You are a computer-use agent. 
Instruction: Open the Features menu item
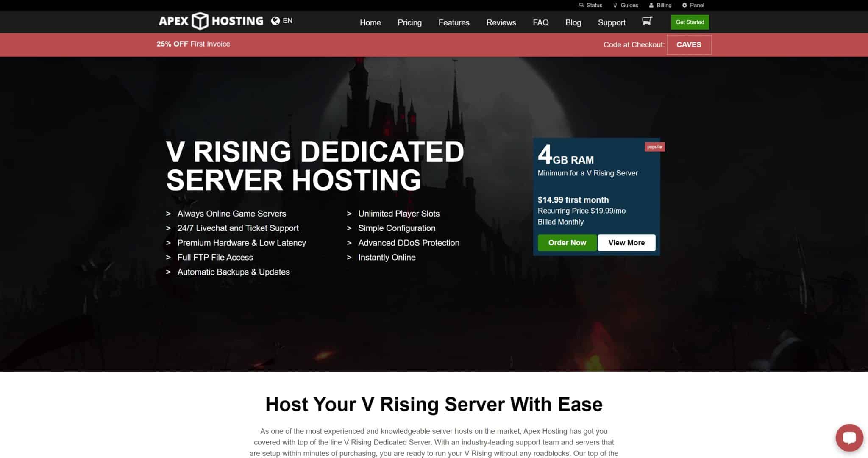click(x=454, y=22)
